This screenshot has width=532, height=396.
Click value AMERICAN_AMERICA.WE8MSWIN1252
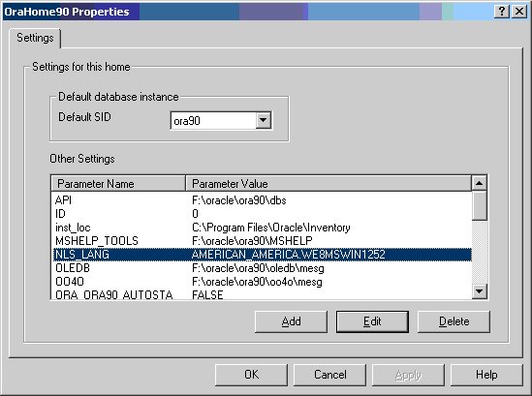point(289,255)
